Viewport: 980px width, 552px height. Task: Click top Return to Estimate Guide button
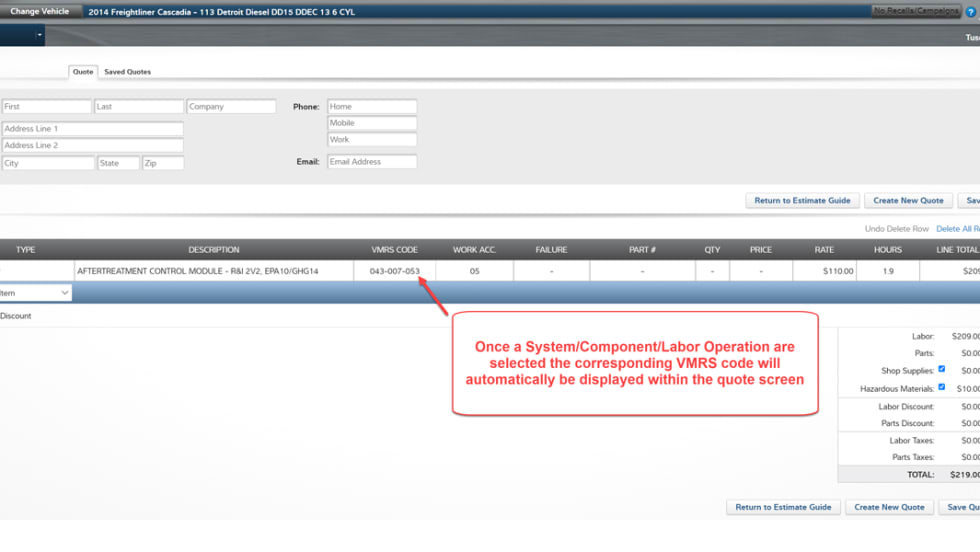[802, 200]
